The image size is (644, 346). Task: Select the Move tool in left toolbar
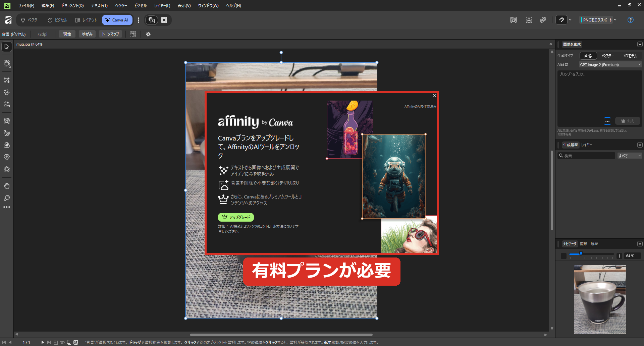tap(7, 47)
